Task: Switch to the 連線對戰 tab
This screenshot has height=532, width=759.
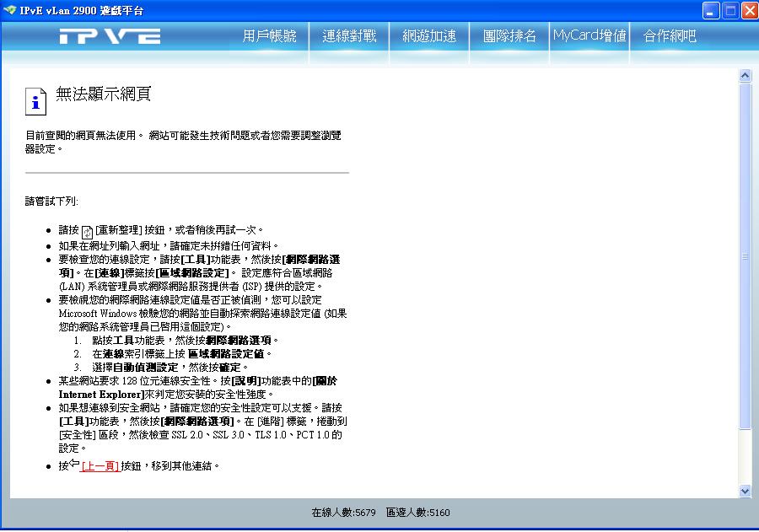Action: pyautogui.click(x=349, y=35)
